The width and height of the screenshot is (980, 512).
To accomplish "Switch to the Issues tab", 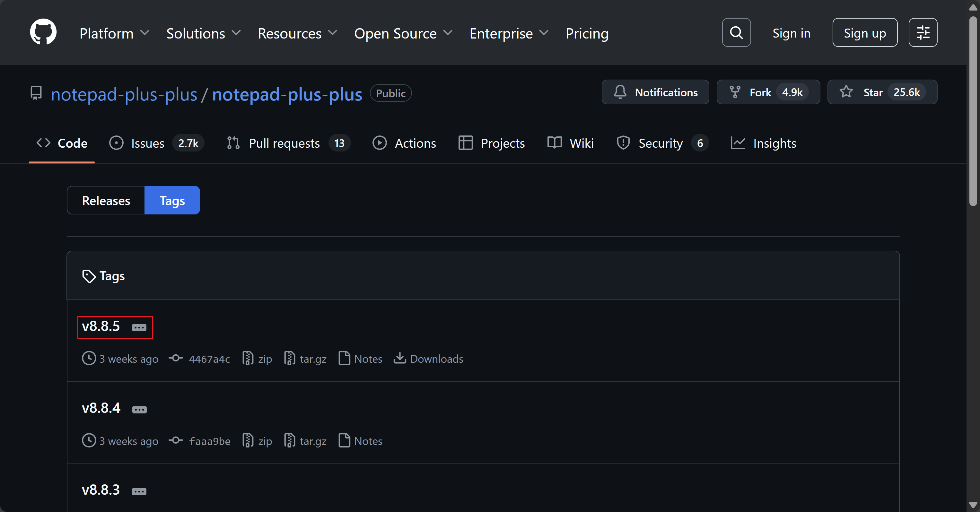I will pos(156,143).
